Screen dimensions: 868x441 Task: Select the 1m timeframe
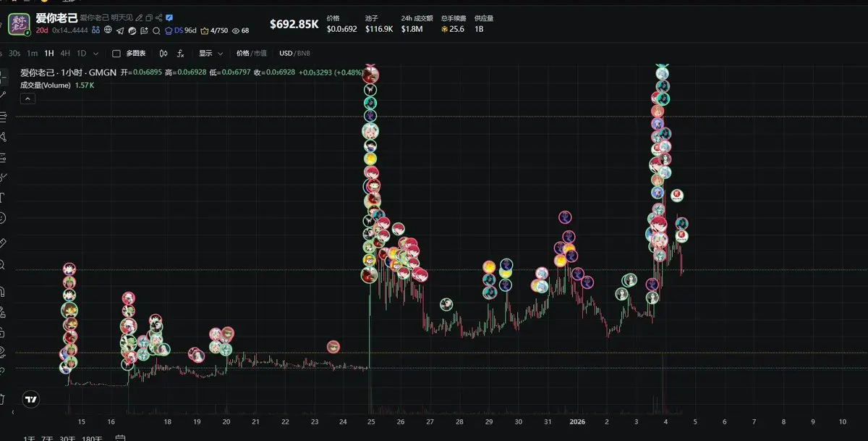(x=32, y=54)
